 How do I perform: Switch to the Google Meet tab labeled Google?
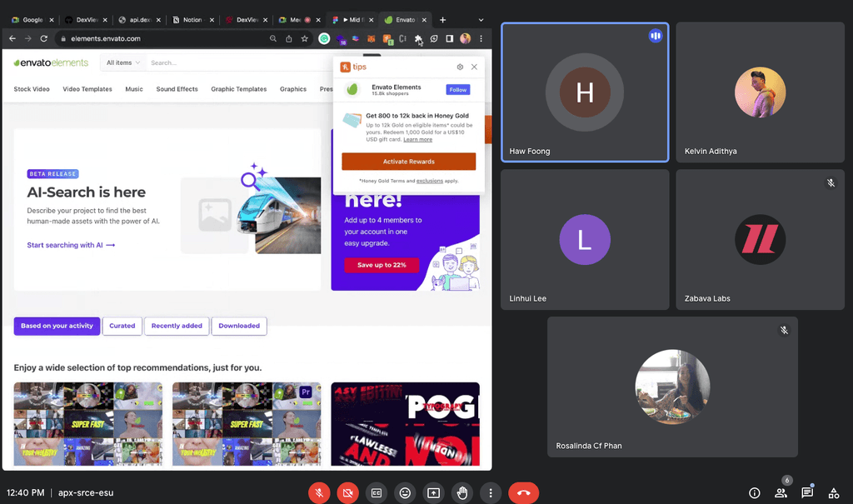click(32, 20)
